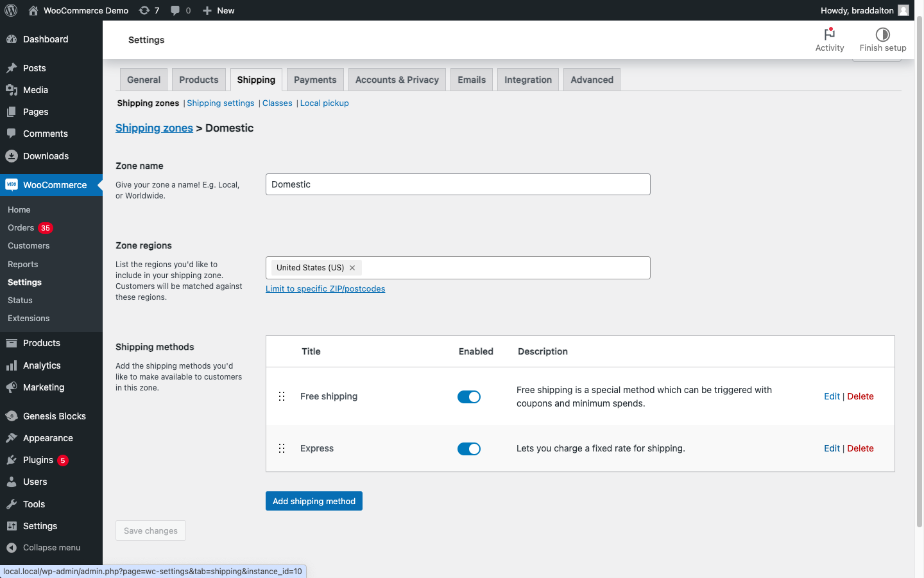Click drag handle icon for Free shipping

(x=282, y=396)
